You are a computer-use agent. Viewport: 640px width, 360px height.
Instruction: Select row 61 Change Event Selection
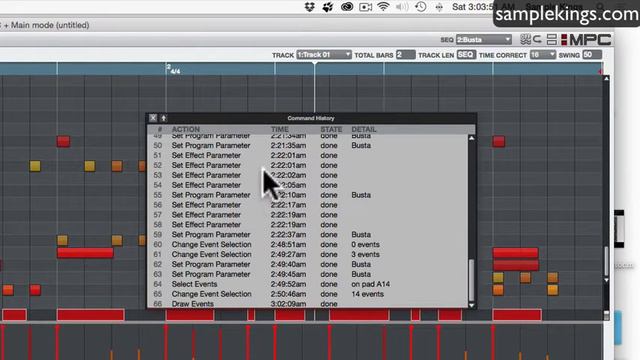point(307,254)
